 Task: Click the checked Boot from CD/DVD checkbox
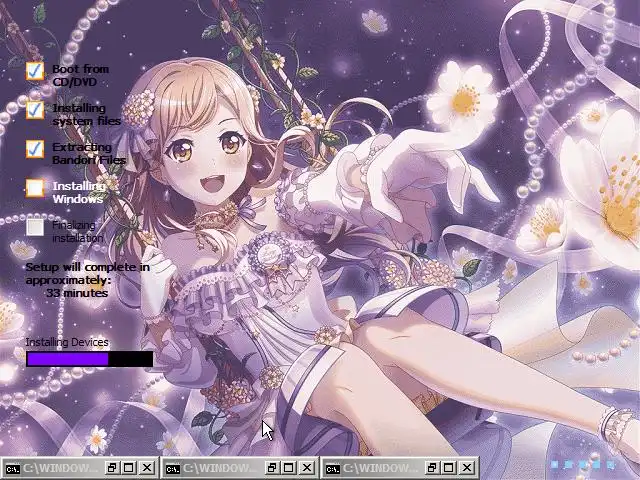pyautogui.click(x=35, y=71)
